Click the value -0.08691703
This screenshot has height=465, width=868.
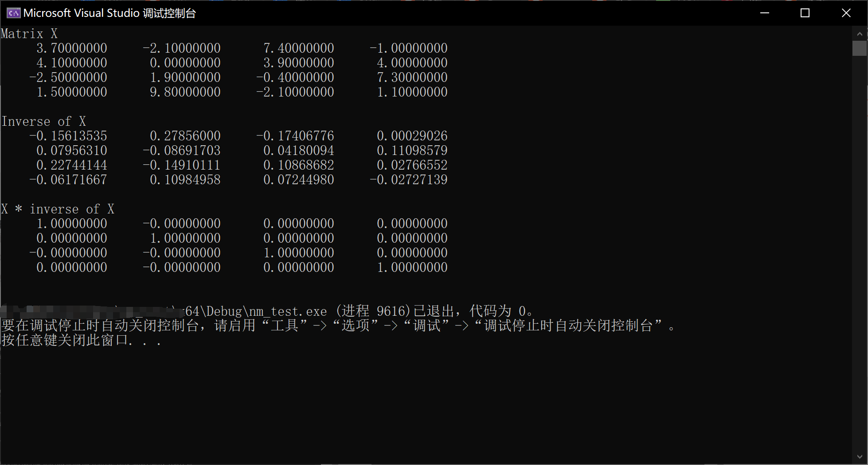pyautogui.click(x=182, y=151)
